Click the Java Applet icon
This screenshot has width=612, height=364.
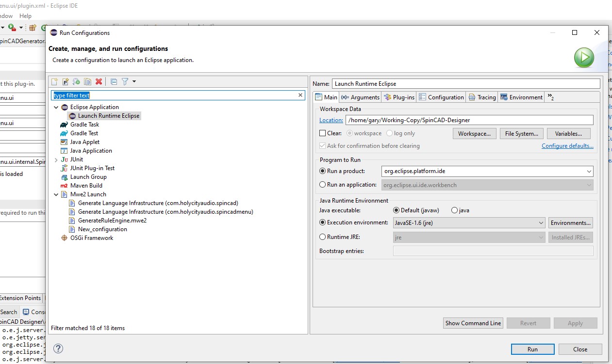pyautogui.click(x=64, y=142)
